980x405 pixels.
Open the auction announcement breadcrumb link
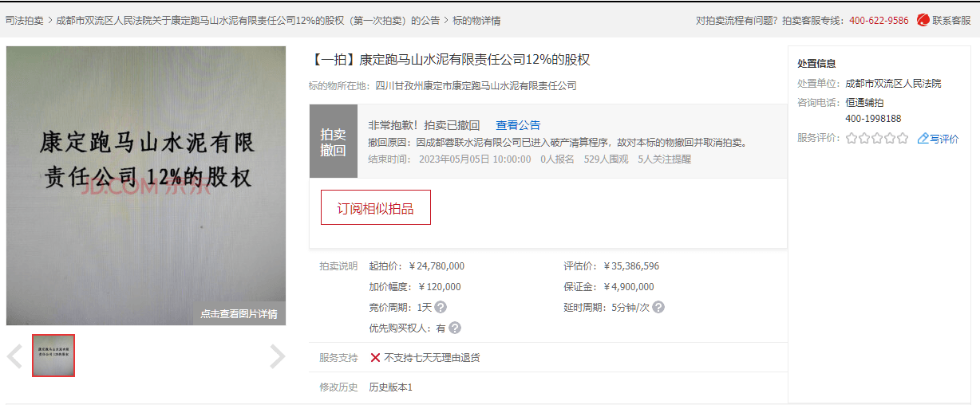click(247, 21)
